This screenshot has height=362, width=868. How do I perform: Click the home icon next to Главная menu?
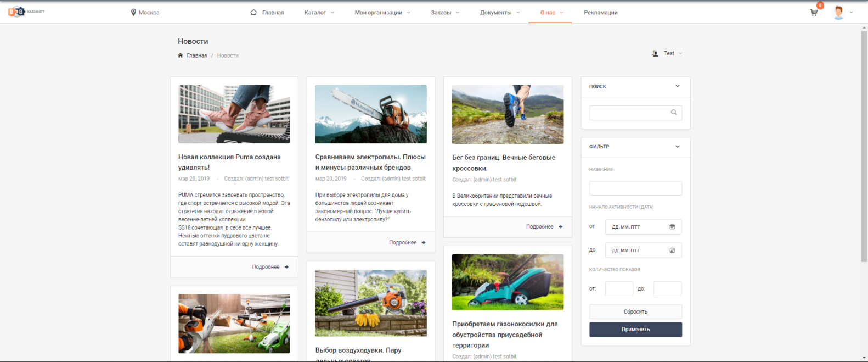253,12
